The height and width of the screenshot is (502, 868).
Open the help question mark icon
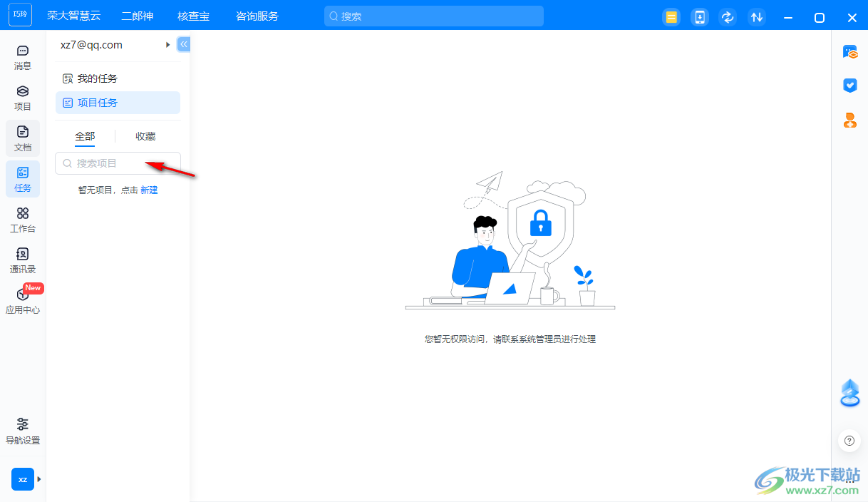849,441
